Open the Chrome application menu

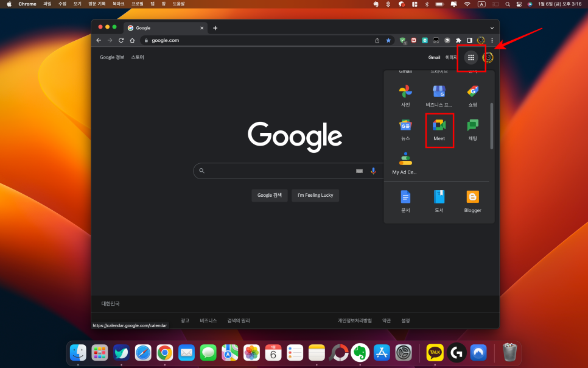[x=27, y=4]
